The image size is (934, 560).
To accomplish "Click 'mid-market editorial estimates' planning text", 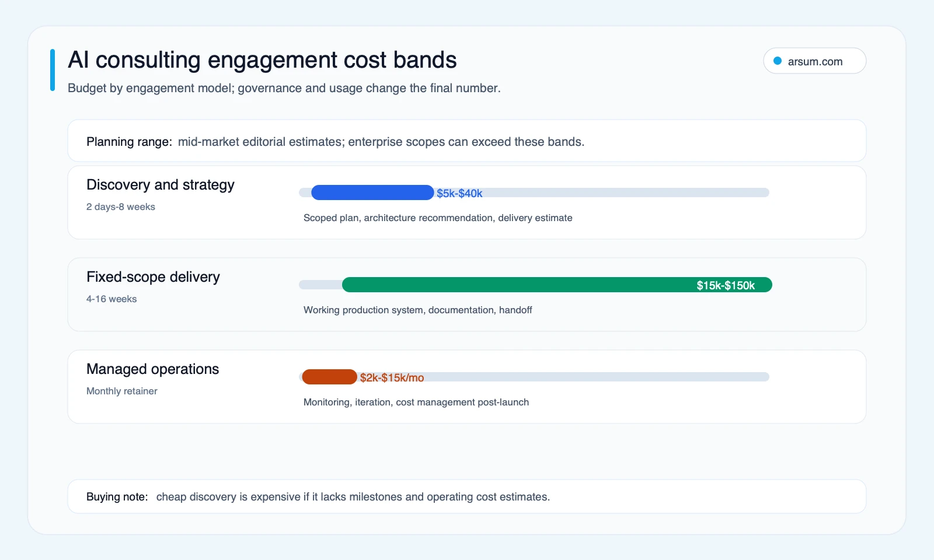I will pyautogui.click(x=381, y=142).
